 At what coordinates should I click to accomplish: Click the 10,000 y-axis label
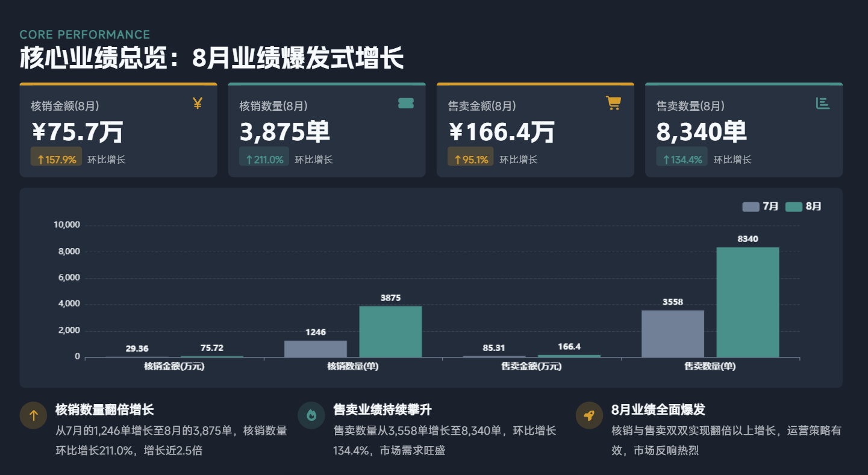pos(67,225)
